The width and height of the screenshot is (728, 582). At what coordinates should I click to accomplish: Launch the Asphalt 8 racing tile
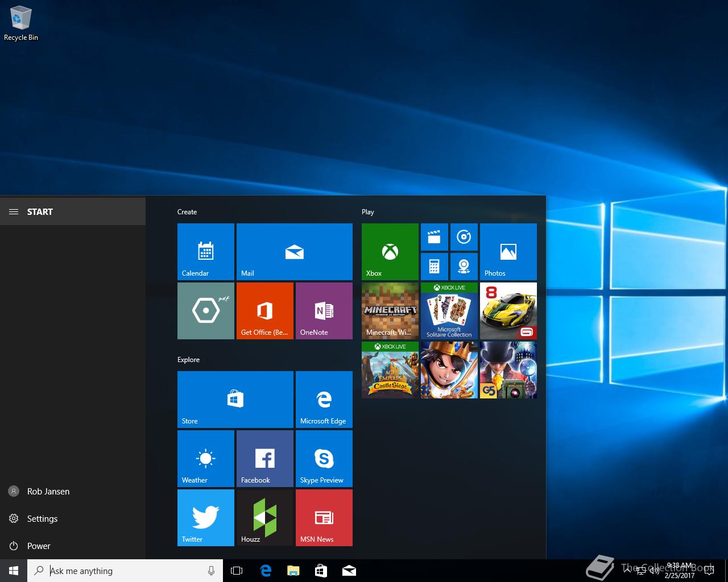click(508, 311)
